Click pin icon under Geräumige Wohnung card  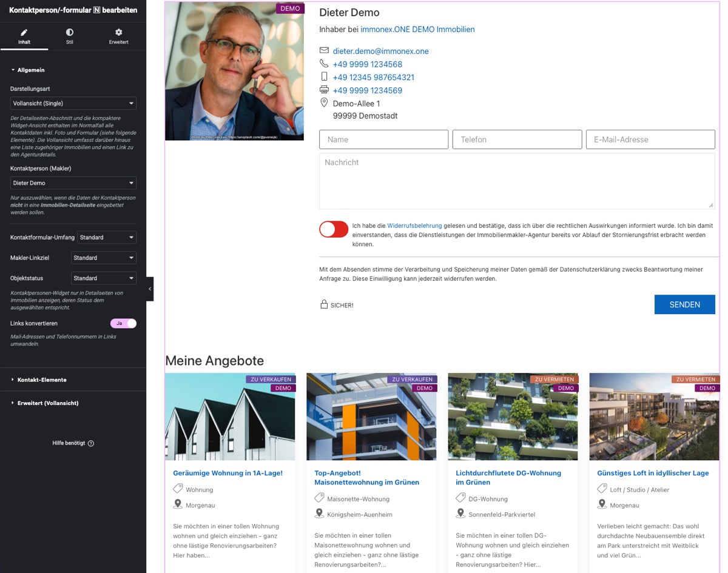pyautogui.click(x=178, y=504)
